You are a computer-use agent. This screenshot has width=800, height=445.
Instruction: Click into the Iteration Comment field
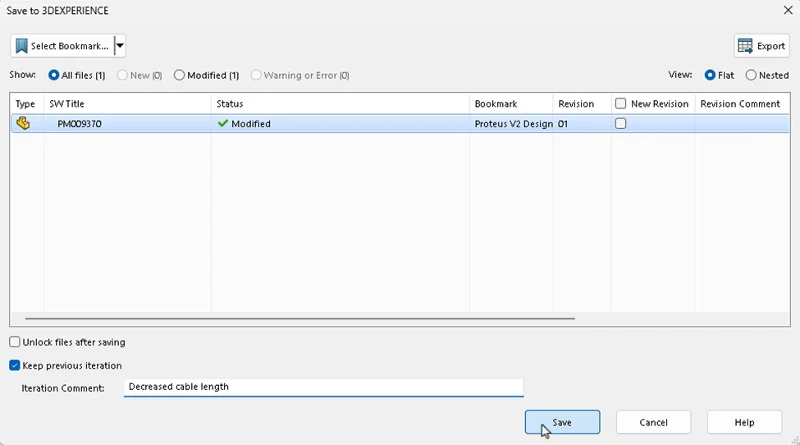(x=323, y=387)
